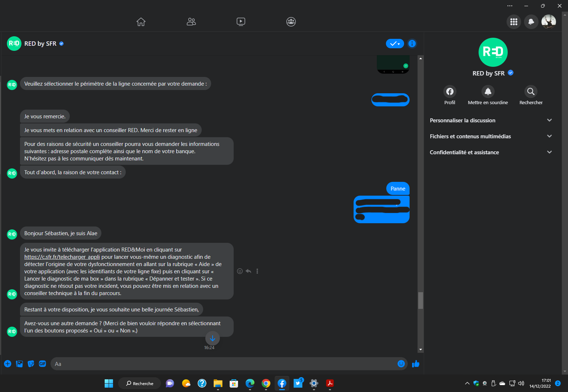Open the taskbar clock showing 17:01
Screen dimensions: 568x392
click(540, 383)
